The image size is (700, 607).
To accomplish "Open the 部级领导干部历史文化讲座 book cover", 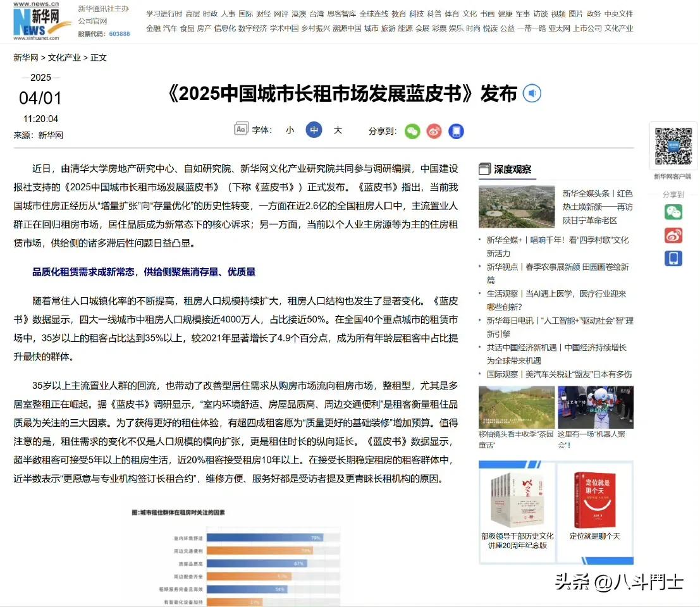I will point(517,500).
